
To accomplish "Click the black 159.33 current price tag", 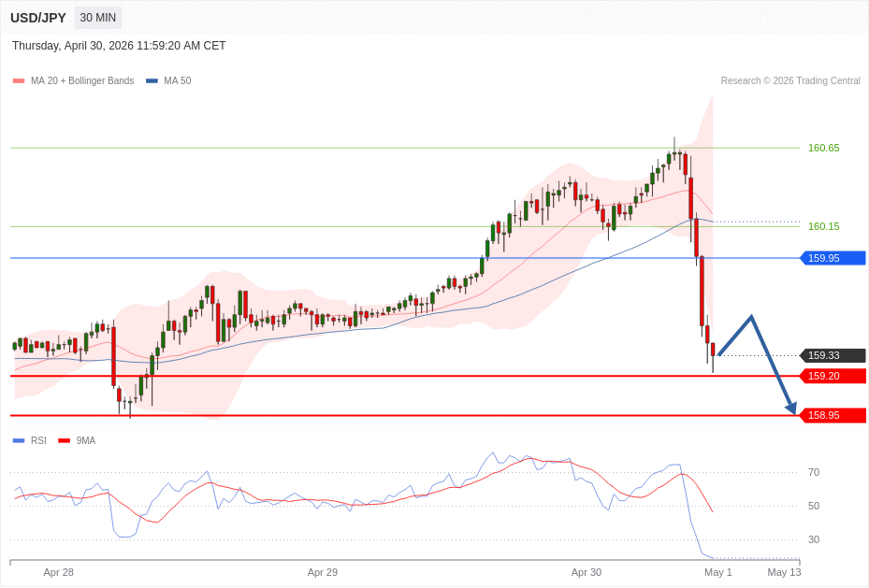I will pos(833,355).
